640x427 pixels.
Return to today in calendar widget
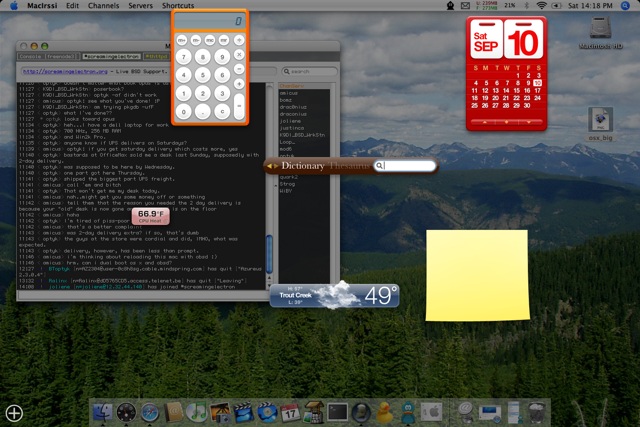(507, 122)
